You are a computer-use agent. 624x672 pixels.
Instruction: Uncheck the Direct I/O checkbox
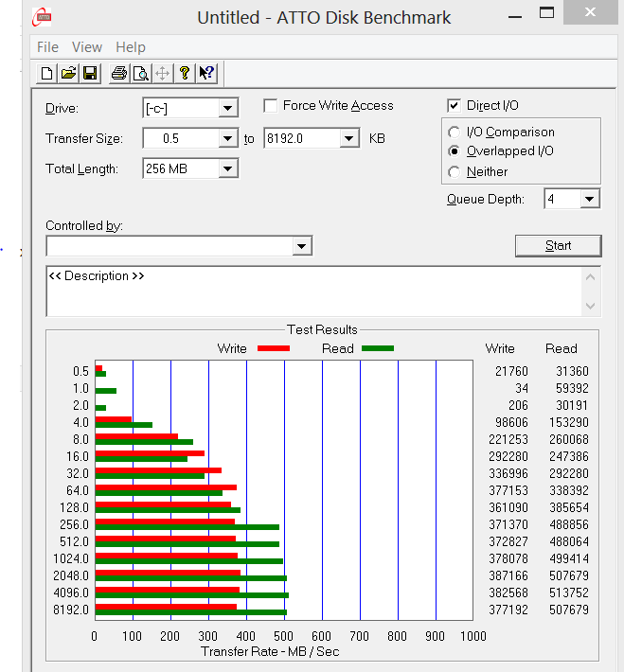coord(455,106)
